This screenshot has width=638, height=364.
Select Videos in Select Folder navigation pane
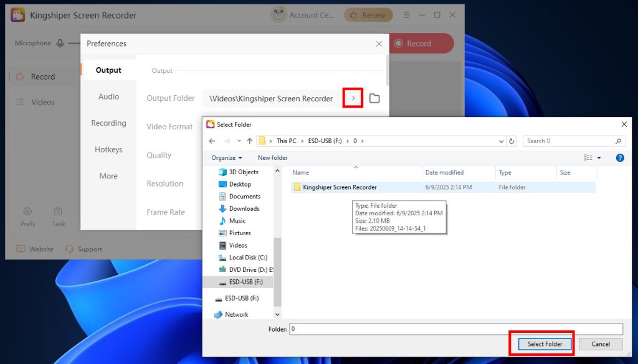(238, 245)
